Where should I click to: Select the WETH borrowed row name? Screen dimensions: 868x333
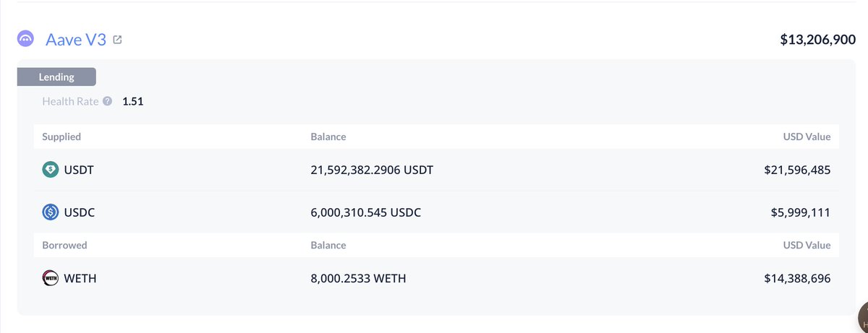click(80, 277)
